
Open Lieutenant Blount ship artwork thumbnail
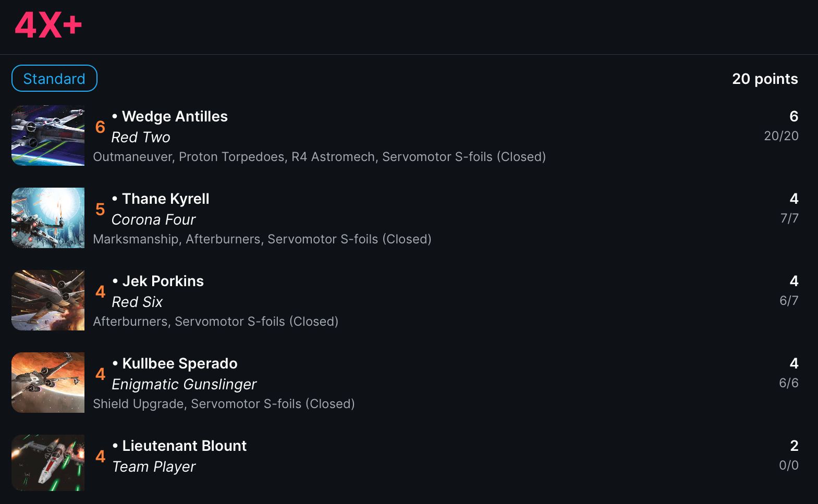(x=48, y=463)
